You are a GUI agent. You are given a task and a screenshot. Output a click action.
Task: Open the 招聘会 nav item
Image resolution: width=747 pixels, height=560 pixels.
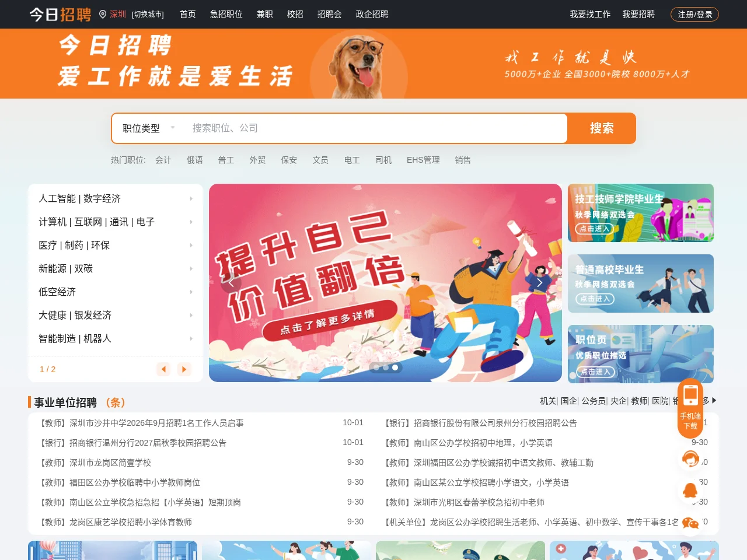tap(330, 14)
